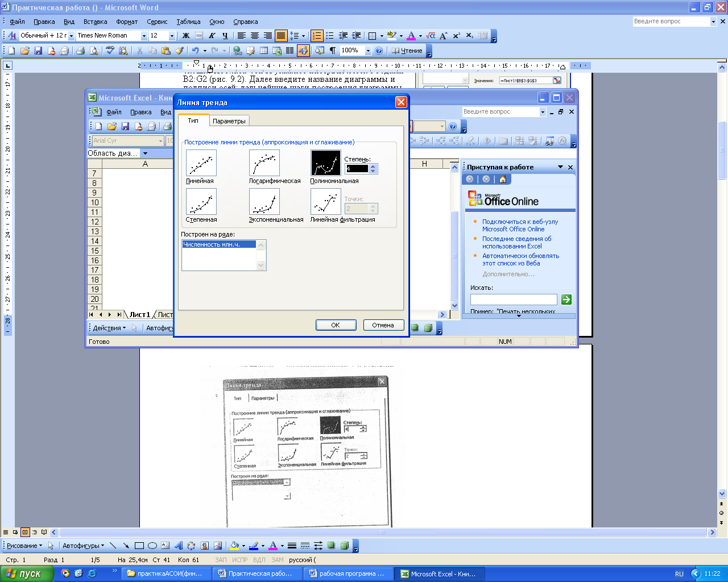Select the Линейная trend type
The height and width of the screenshot is (582, 728).
[201, 163]
